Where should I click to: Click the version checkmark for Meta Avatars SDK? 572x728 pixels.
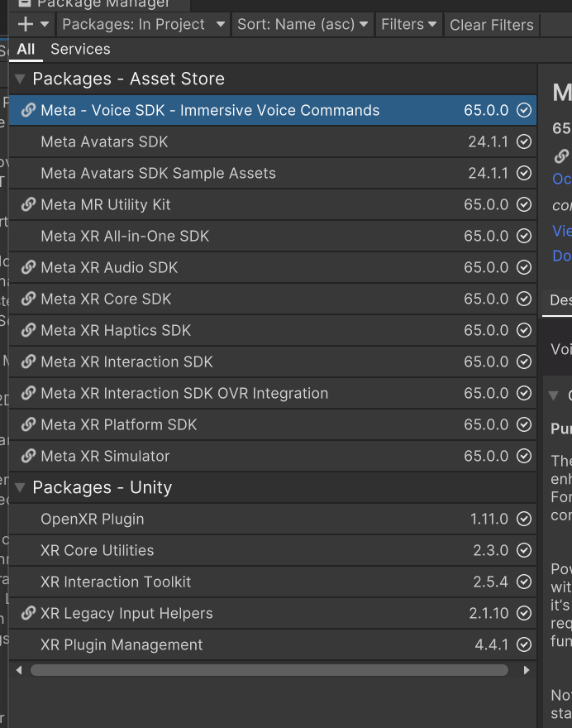(524, 141)
